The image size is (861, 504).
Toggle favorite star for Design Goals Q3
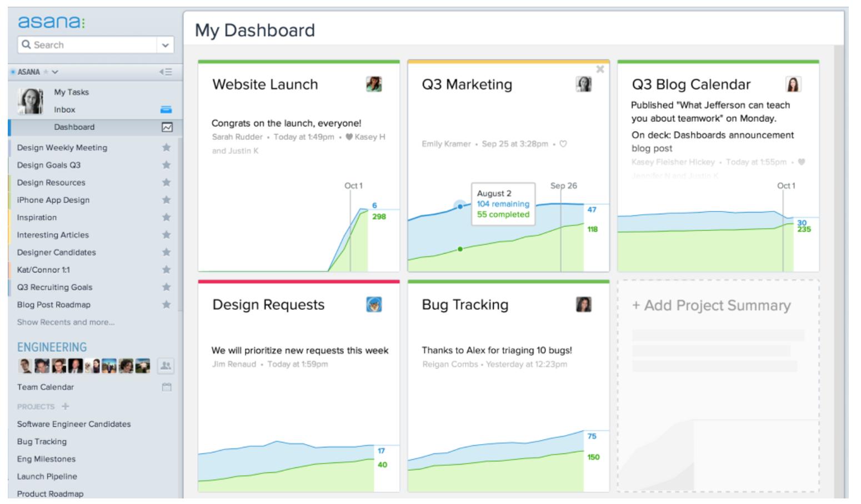(x=166, y=165)
